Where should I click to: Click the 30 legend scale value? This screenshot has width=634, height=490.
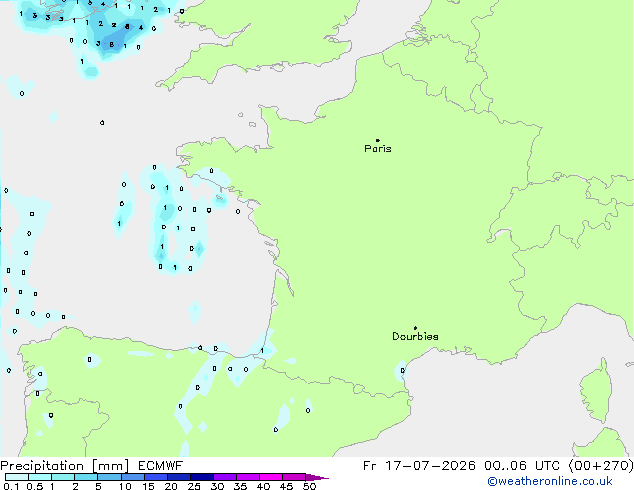tap(217, 486)
